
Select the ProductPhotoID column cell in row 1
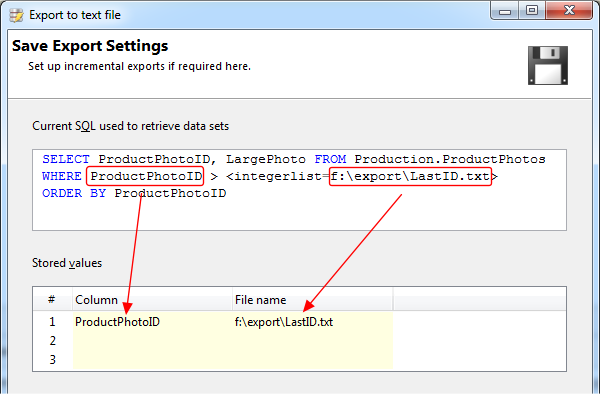(152, 322)
